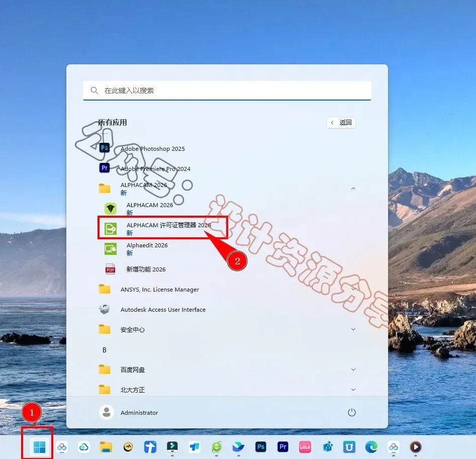Select the ALPHACAM 2026 folder label
Image resolution: width=476 pixels, height=459 pixels.
[144, 185]
